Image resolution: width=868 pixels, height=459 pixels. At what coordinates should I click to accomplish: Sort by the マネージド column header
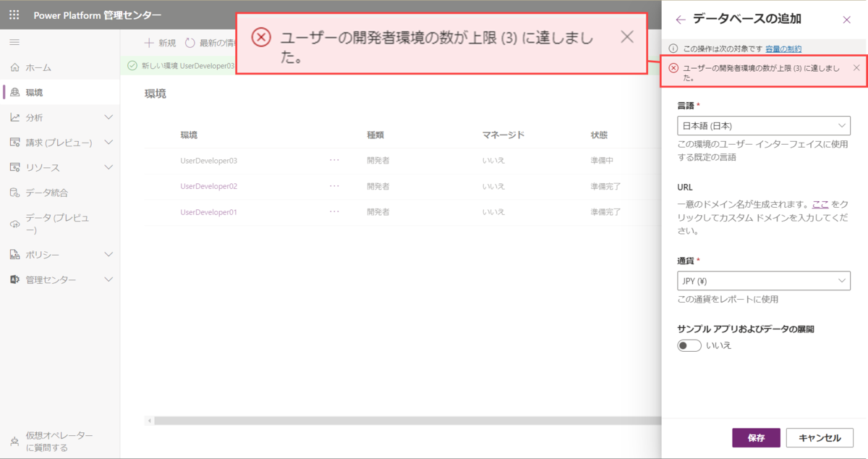coord(503,135)
